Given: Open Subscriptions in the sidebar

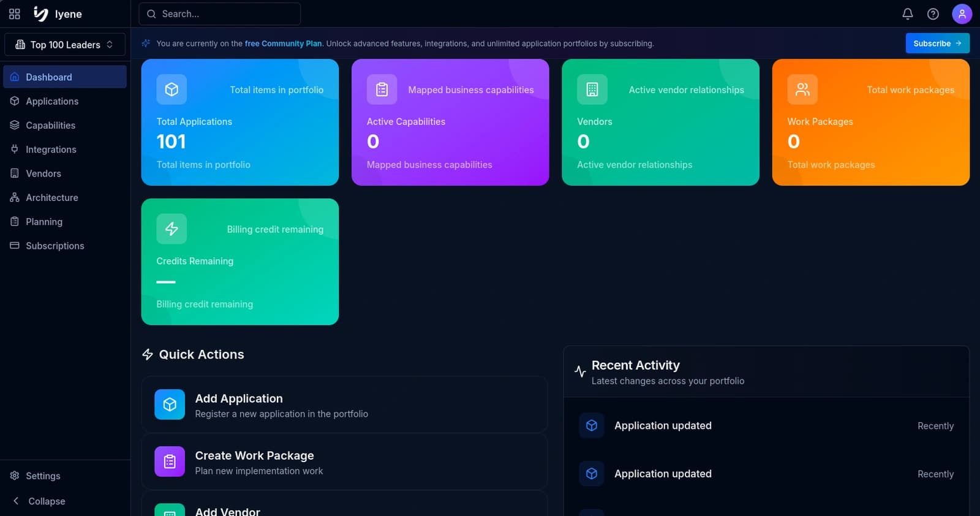Looking at the screenshot, I should 65,246.
